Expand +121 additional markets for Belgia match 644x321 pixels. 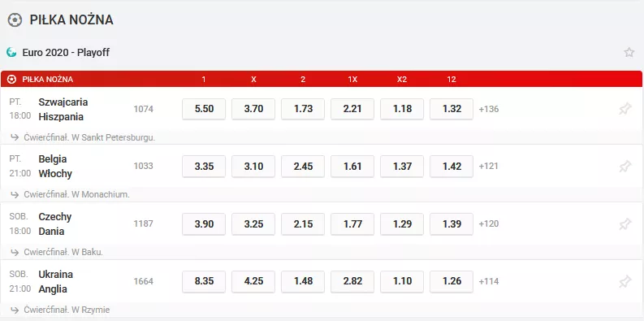point(488,166)
